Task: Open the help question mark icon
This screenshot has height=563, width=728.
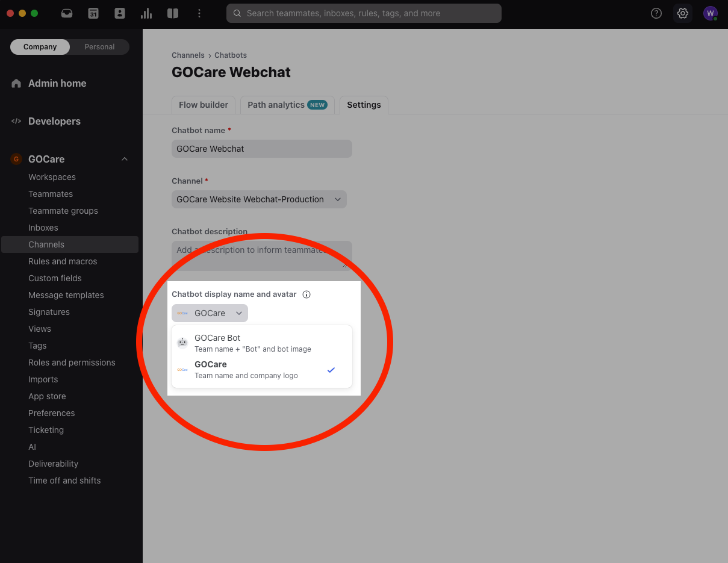Action: tap(656, 13)
